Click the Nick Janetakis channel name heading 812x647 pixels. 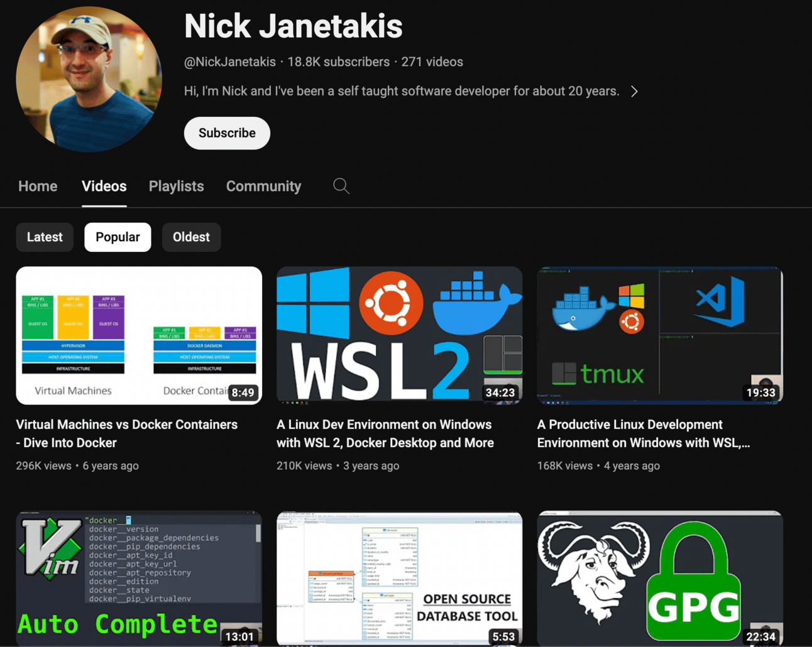294,26
